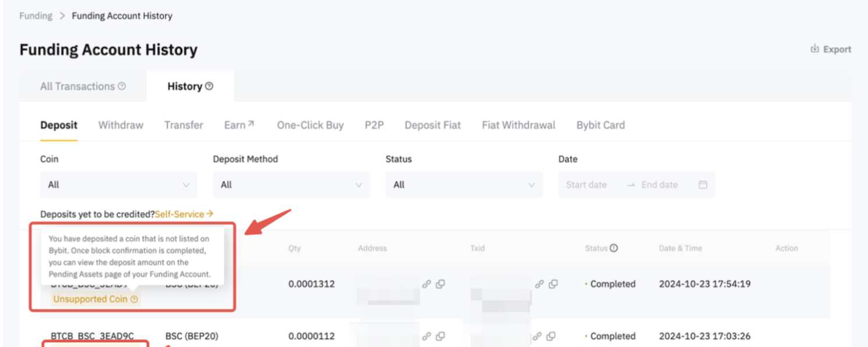Open Txid link icon in first deposit row

pyautogui.click(x=539, y=284)
